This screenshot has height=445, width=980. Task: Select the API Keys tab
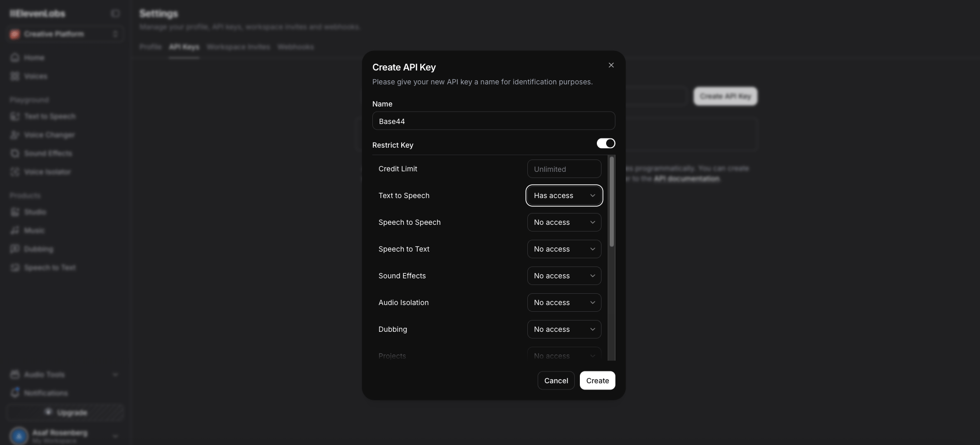pyautogui.click(x=184, y=47)
